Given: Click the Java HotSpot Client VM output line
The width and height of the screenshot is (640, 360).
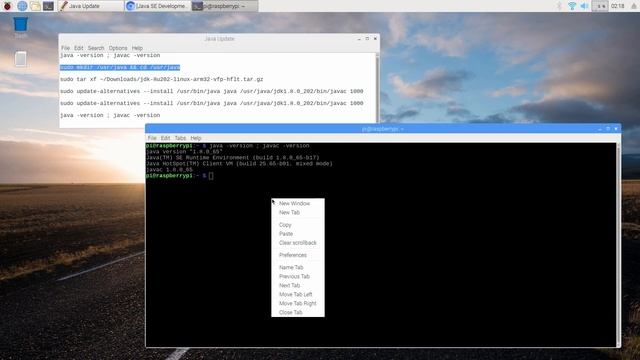Looking at the screenshot, I should pyautogui.click(x=239, y=164).
